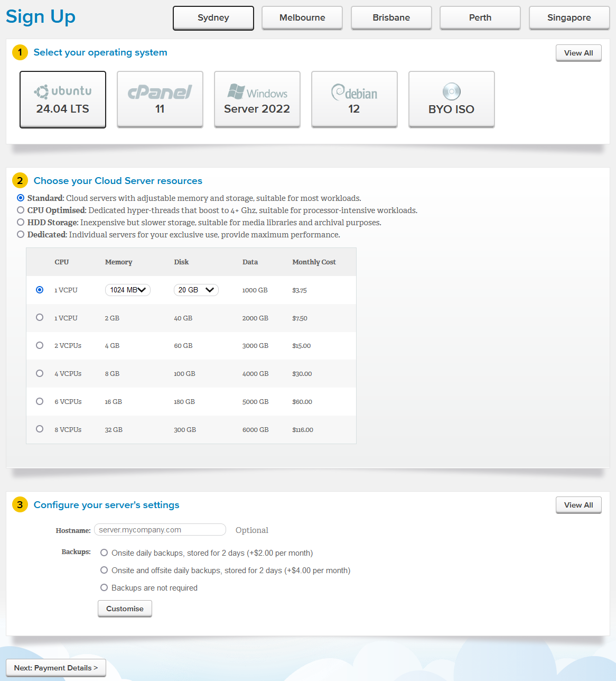Click the 300 GB disk value
Screen dimensions: 616x681
pyautogui.click(x=185, y=430)
